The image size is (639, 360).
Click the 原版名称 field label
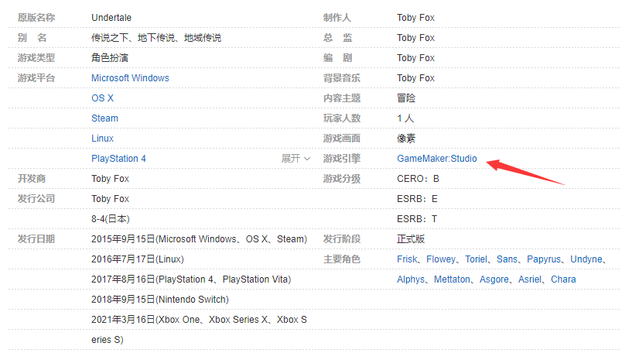click(x=36, y=18)
